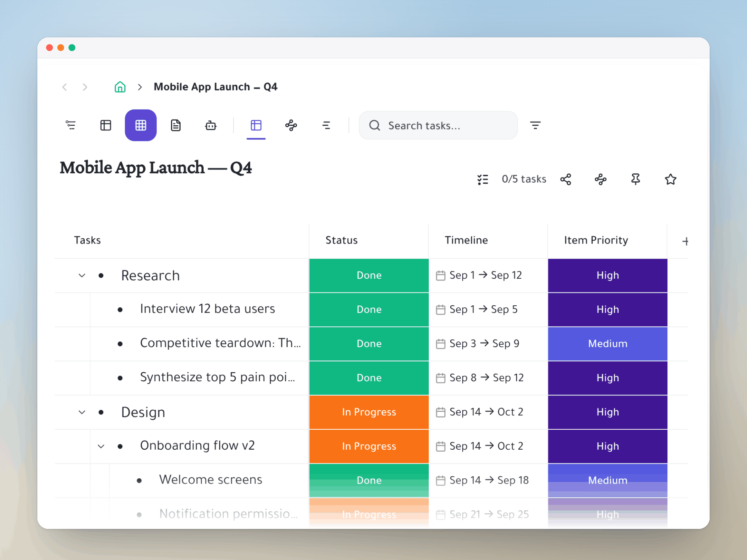Add a new column with plus icon

point(685,241)
